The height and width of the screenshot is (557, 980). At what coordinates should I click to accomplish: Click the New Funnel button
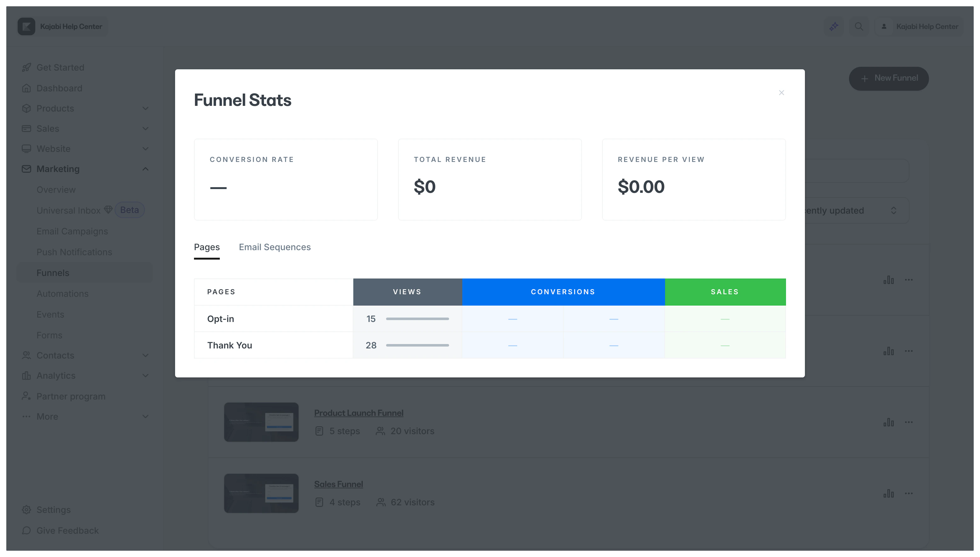click(889, 78)
